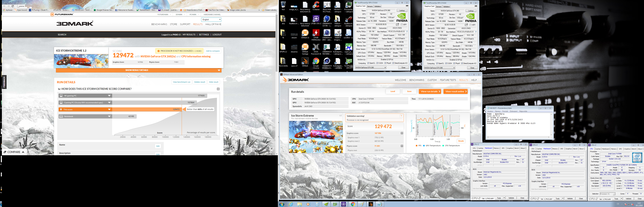The height and width of the screenshot is (207, 644).
Task: Toggle PhysX checkbox in left GPU-Z window
Action: (x=385, y=63)
